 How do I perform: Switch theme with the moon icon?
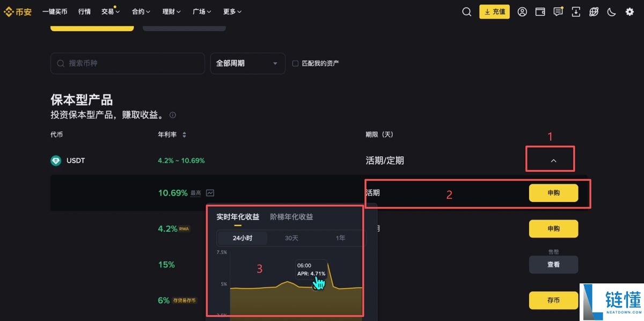[611, 11]
